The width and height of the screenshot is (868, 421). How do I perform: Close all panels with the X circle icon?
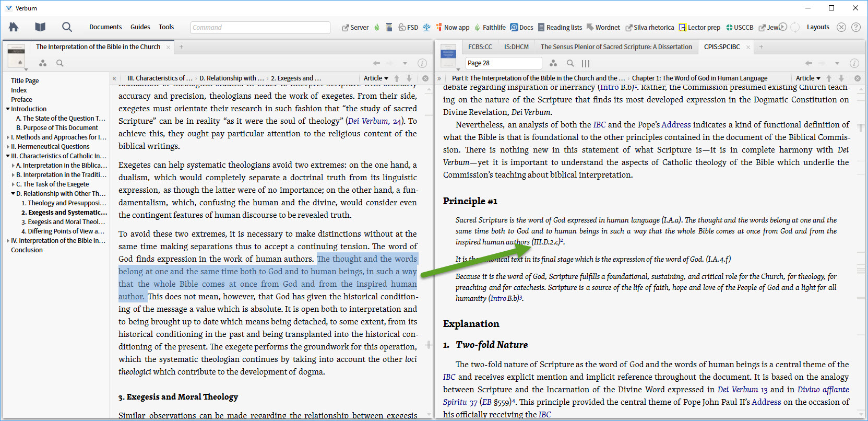(841, 27)
